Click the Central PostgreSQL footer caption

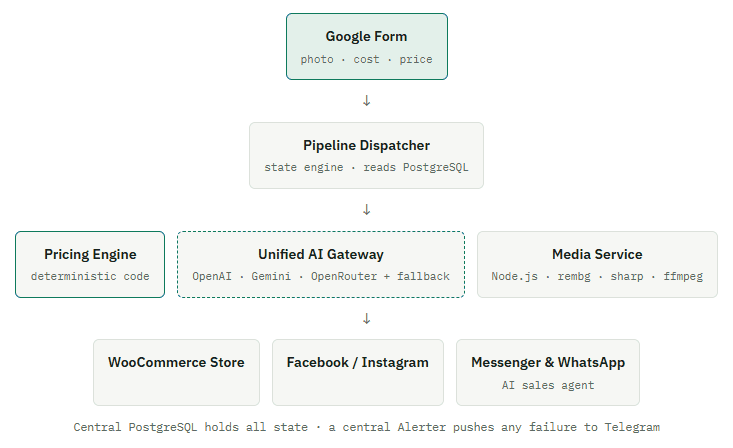pos(366,427)
